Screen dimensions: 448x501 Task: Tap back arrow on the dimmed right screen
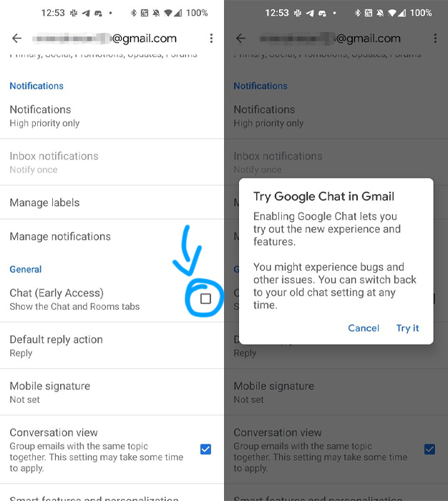[240, 39]
